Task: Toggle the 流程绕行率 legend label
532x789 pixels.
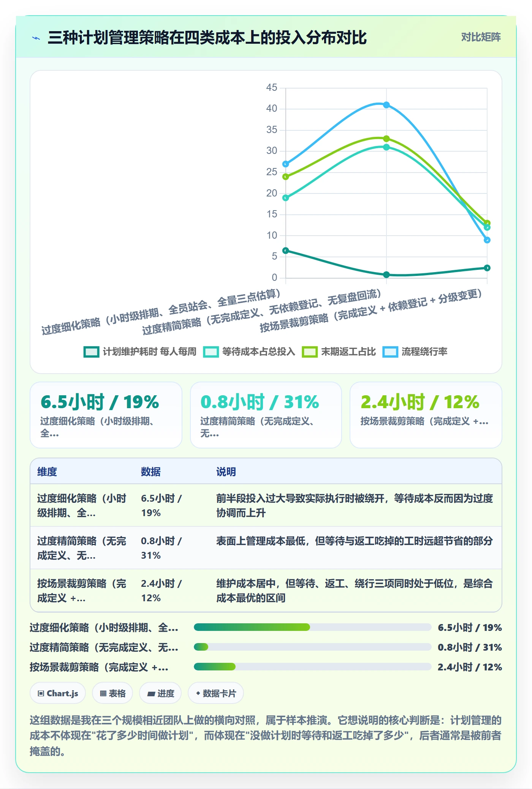Action: pos(424,352)
